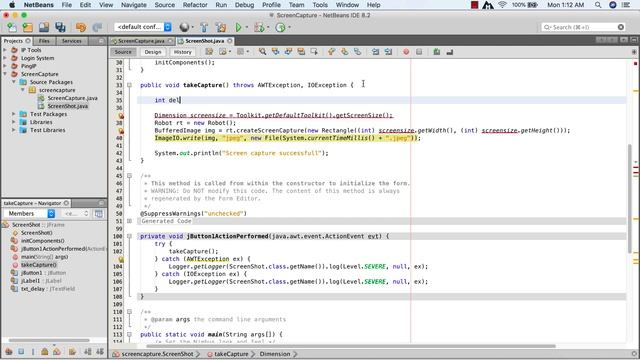Switch to the ScreenCapture.java editor tab
Viewport: 640px width, 360px height.
141,41
